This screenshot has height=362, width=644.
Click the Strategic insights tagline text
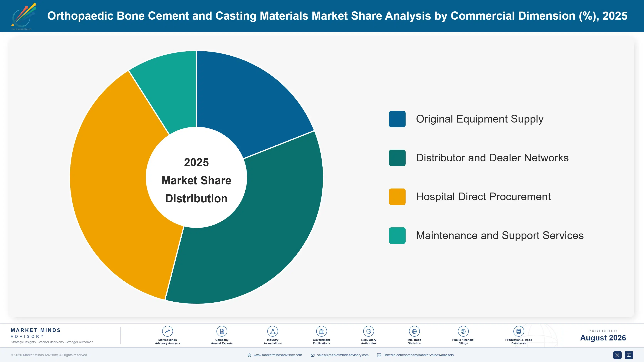[x=52, y=342]
